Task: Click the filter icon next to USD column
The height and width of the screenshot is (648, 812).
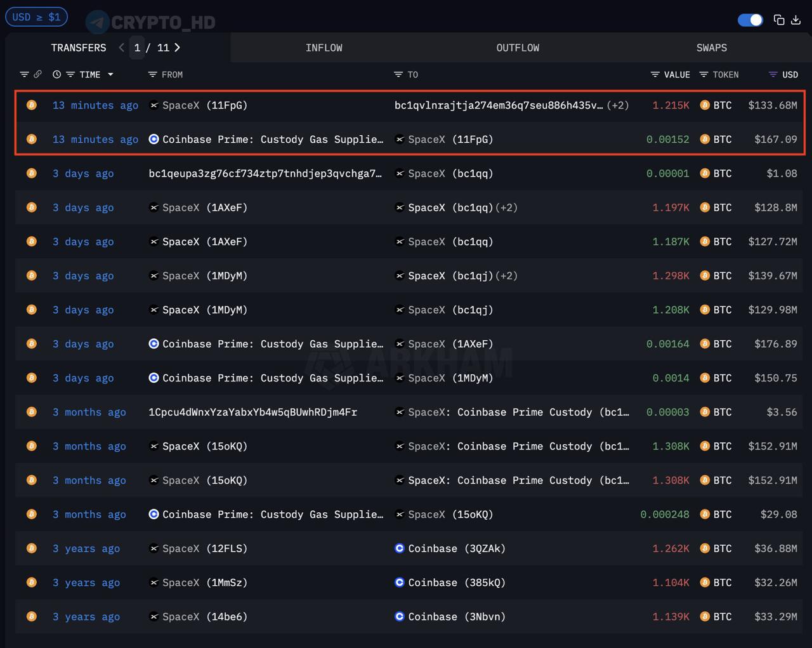Action: click(773, 74)
